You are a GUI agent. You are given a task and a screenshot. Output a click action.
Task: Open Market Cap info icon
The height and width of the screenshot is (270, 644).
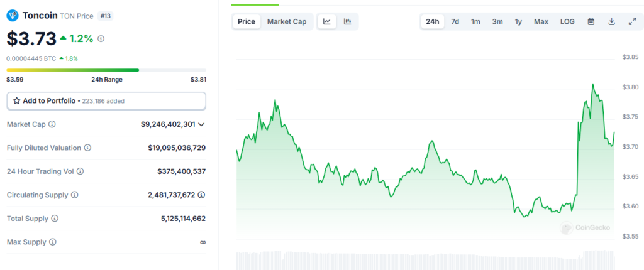52,124
